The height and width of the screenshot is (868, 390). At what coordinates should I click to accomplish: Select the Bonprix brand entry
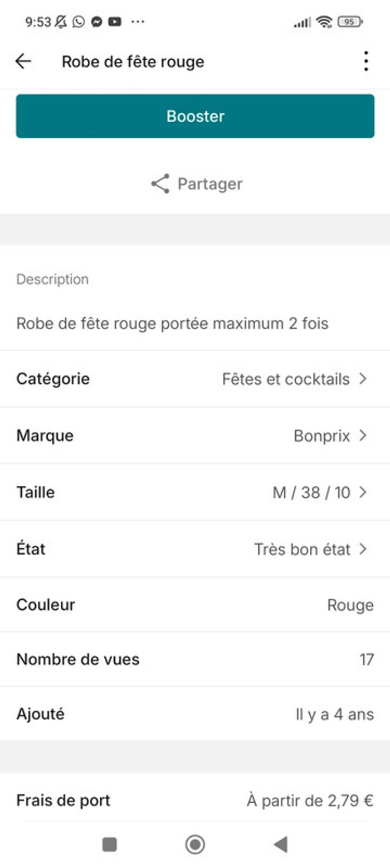pos(321,436)
